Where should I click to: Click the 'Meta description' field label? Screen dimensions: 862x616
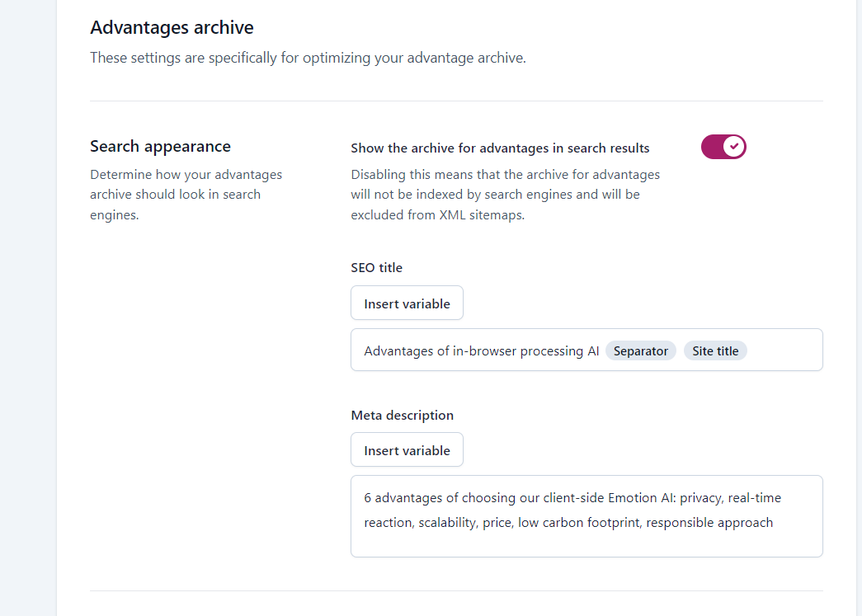click(x=402, y=415)
